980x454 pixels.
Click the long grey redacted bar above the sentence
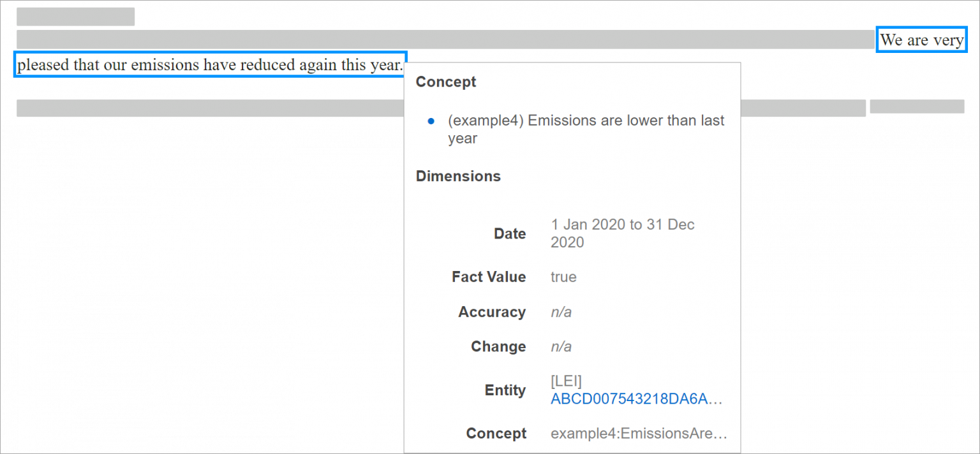[445, 40]
